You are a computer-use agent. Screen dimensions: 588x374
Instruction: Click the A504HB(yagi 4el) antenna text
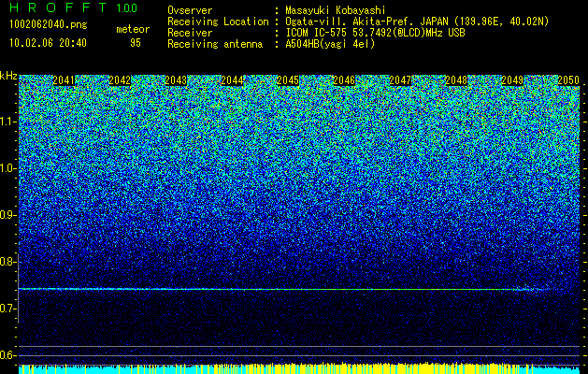330,44
